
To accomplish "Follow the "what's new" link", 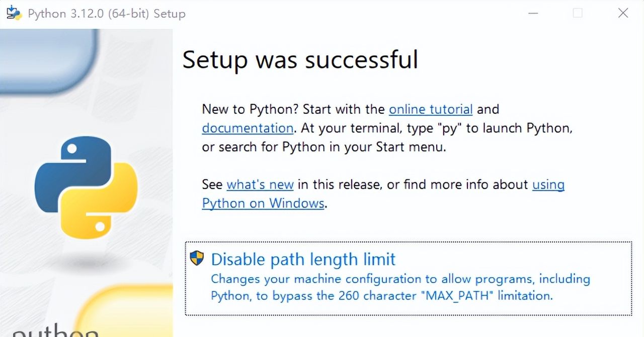I will [260, 184].
